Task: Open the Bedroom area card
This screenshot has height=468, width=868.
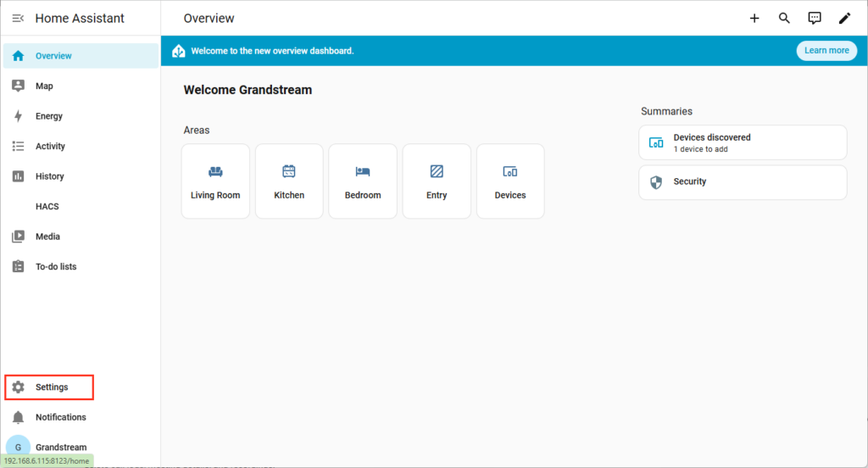Action: pos(363,181)
